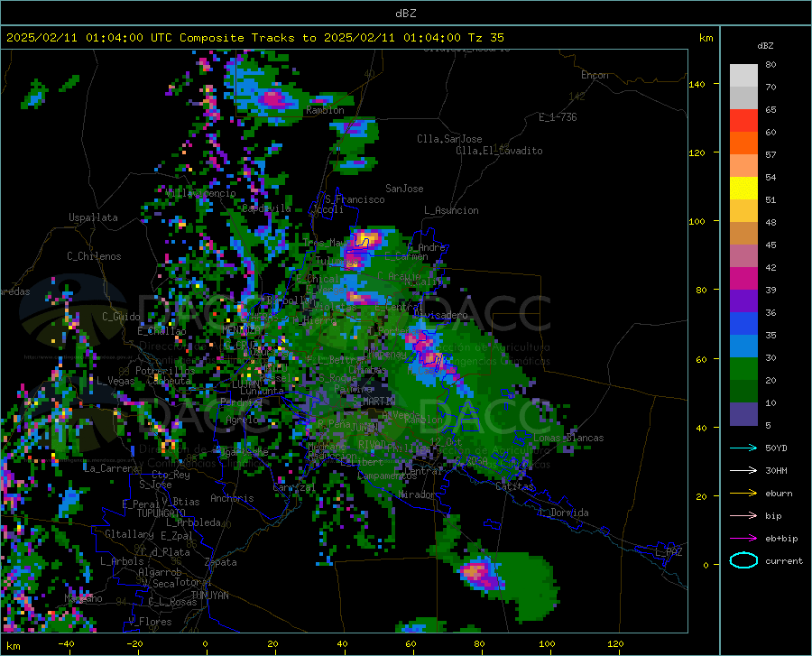Image resolution: width=812 pixels, height=656 pixels.
Task: Select the yellow 54 dBZ color swatch
Action: pyautogui.click(x=743, y=189)
